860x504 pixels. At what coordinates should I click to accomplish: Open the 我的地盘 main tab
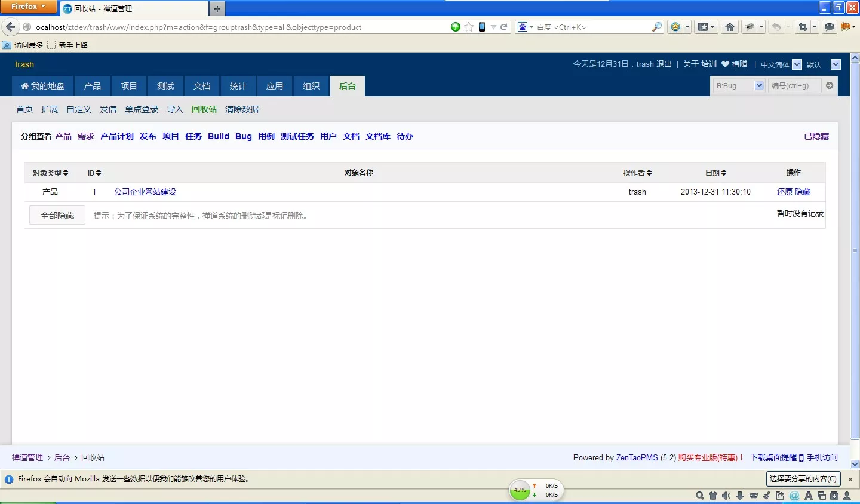coord(42,86)
